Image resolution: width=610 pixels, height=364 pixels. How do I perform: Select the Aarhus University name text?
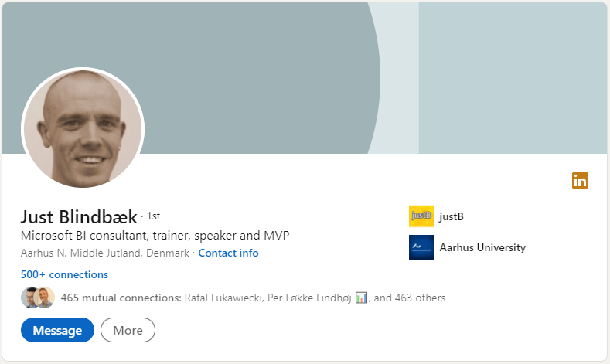(x=482, y=247)
